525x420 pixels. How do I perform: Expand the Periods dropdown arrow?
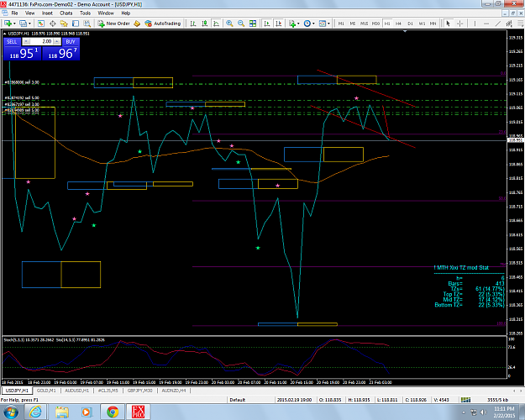point(313,24)
